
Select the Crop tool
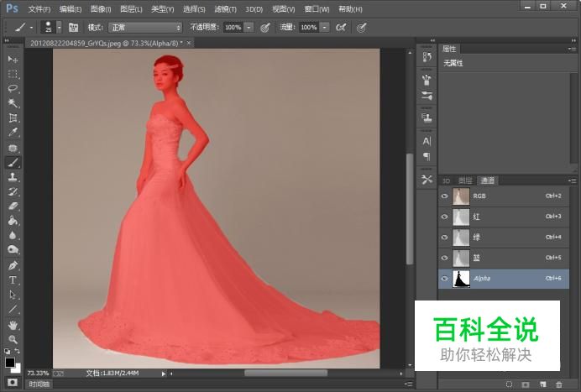pos(13,118)
